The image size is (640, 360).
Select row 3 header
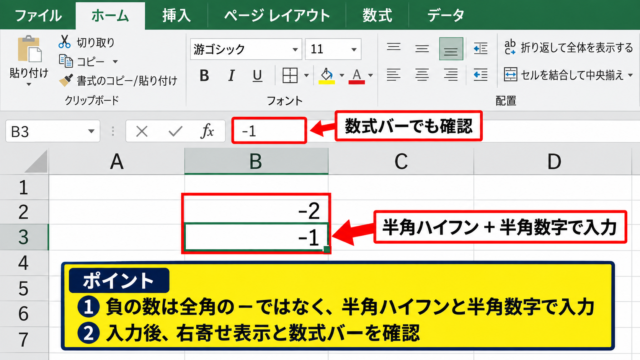(x=24, y=237)
